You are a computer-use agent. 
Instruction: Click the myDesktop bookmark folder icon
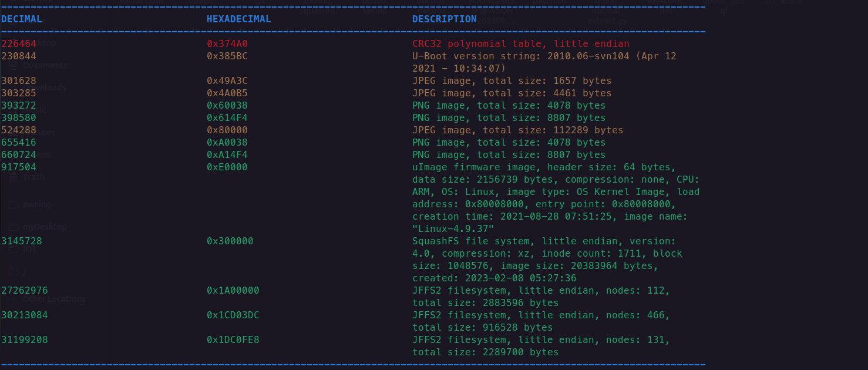click(13, 227)
